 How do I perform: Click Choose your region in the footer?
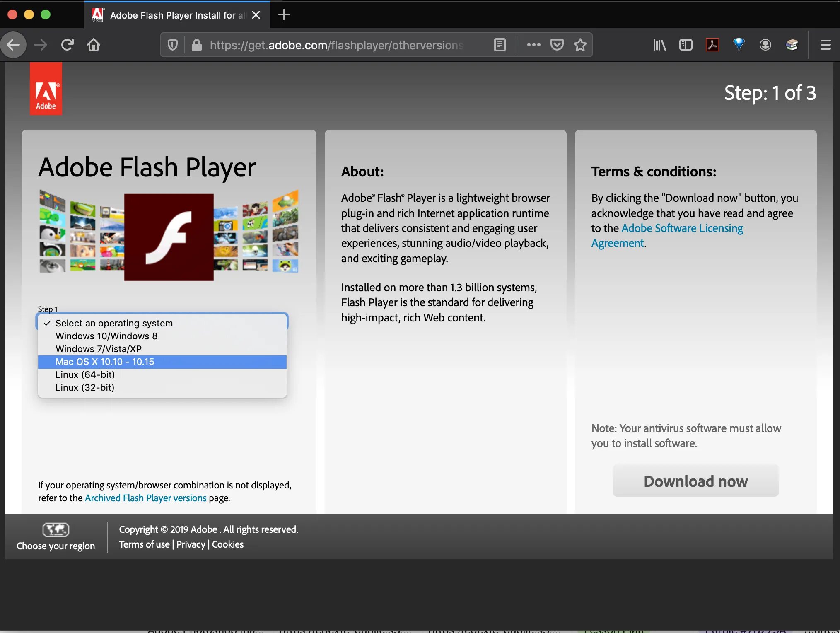tap(56, 546)
